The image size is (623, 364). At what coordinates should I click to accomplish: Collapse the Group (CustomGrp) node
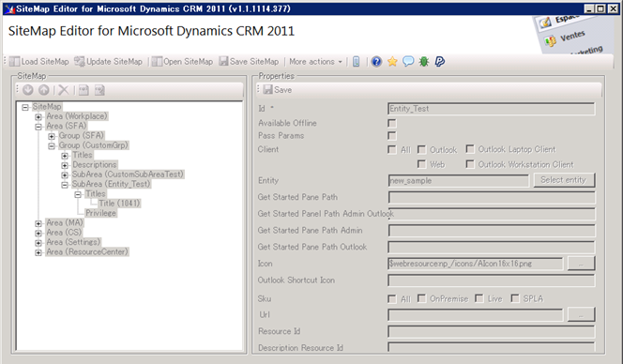[x=52, y=146]
